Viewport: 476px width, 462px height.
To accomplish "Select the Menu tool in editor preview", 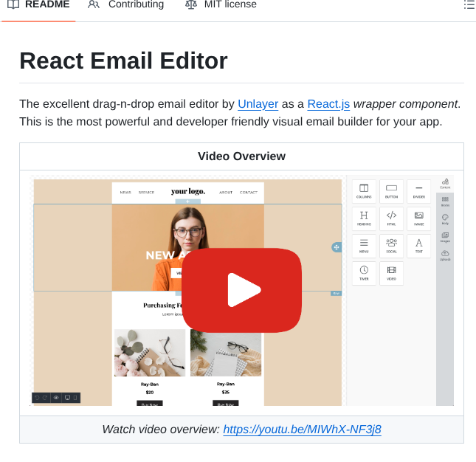I will pyautogui.click(x=364, y=246).
